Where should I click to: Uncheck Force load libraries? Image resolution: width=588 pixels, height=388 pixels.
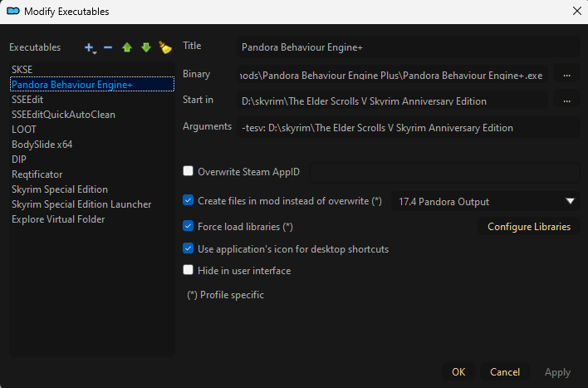click(x=188, y=226)
